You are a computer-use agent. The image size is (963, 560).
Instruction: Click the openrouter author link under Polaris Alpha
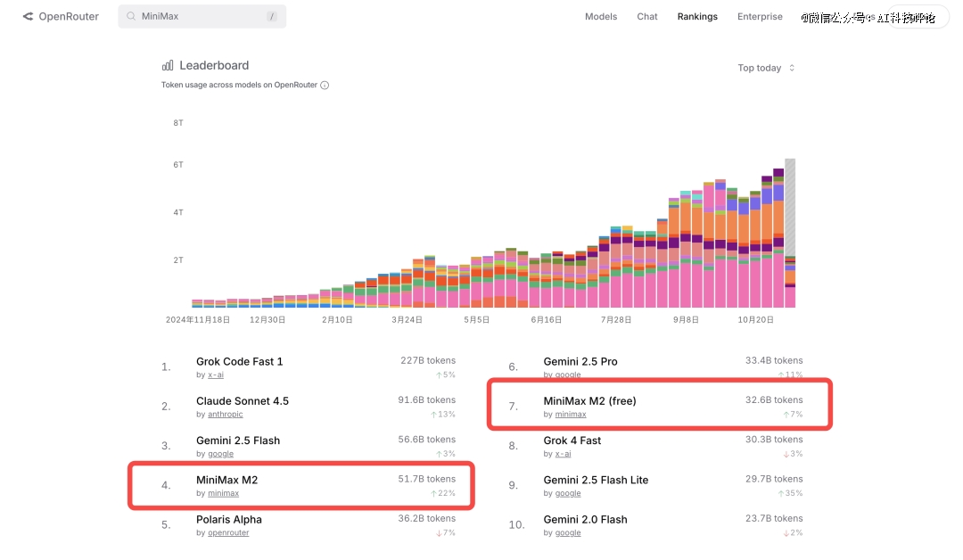click(x=228, y=533)
